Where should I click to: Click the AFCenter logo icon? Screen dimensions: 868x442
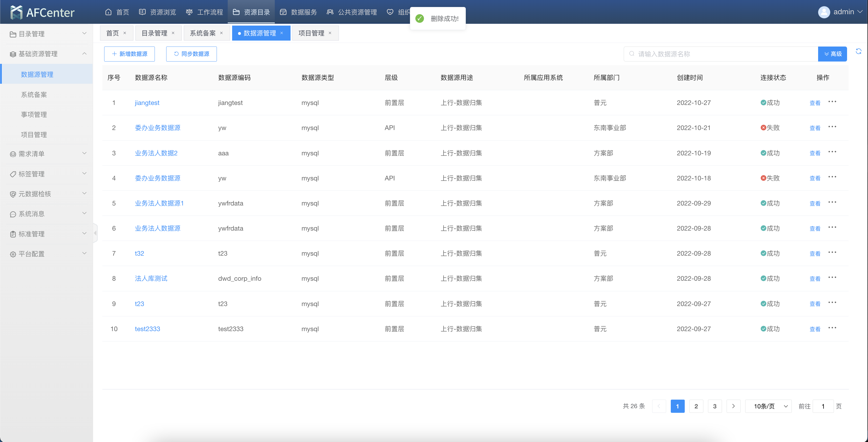click(16, 12)
